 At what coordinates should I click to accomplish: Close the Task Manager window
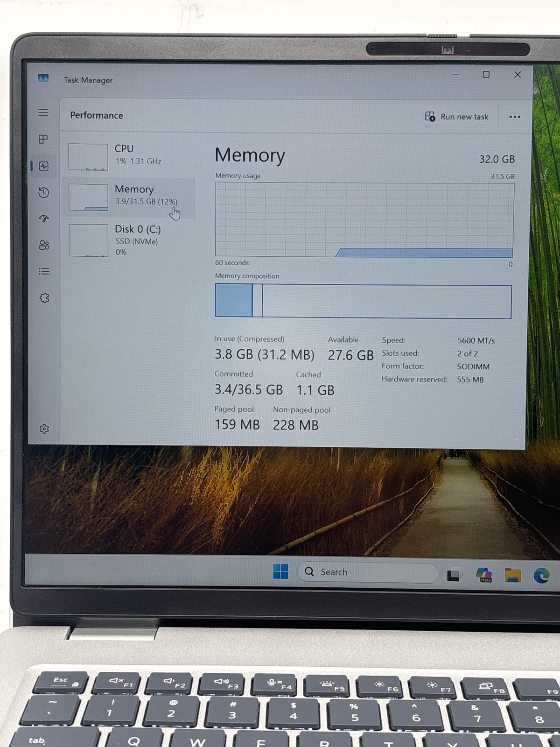[518, 75]
